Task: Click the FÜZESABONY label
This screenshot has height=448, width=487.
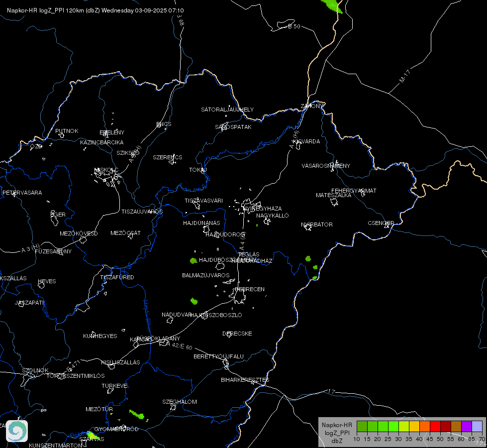Action: point(53,251)
